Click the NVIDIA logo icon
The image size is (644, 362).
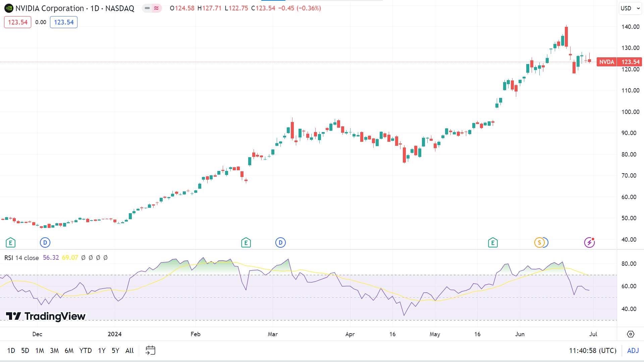9,8
